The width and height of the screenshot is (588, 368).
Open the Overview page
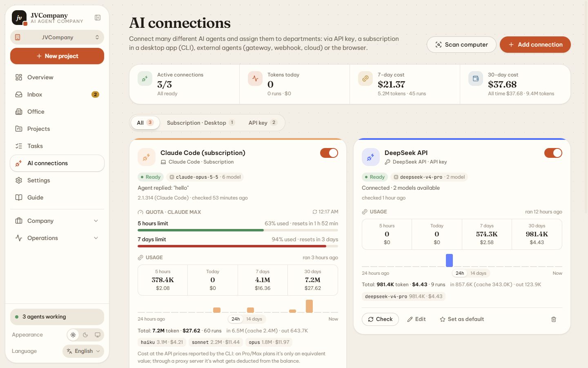[x=57, y=77]
